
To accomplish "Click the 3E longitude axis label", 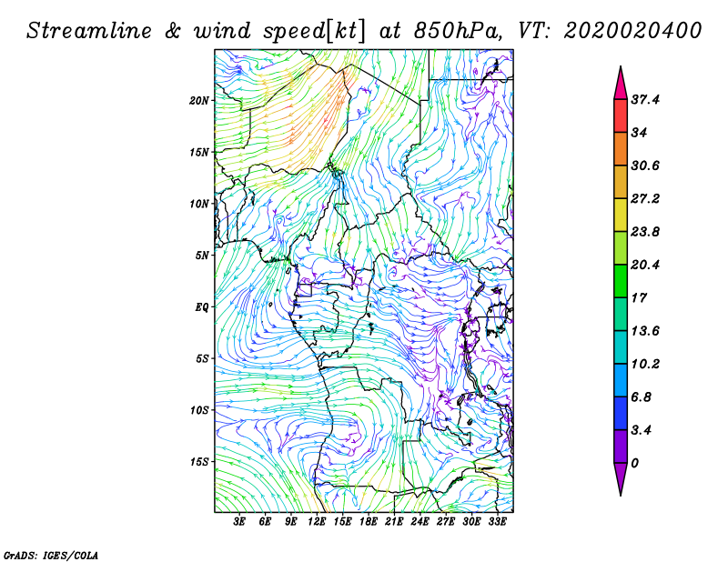I will coord(240,522).
